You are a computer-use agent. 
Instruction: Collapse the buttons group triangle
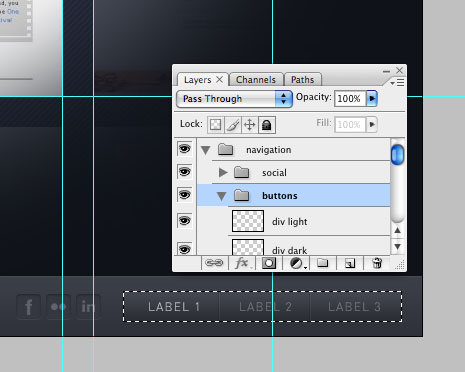[x=222, y=196]
